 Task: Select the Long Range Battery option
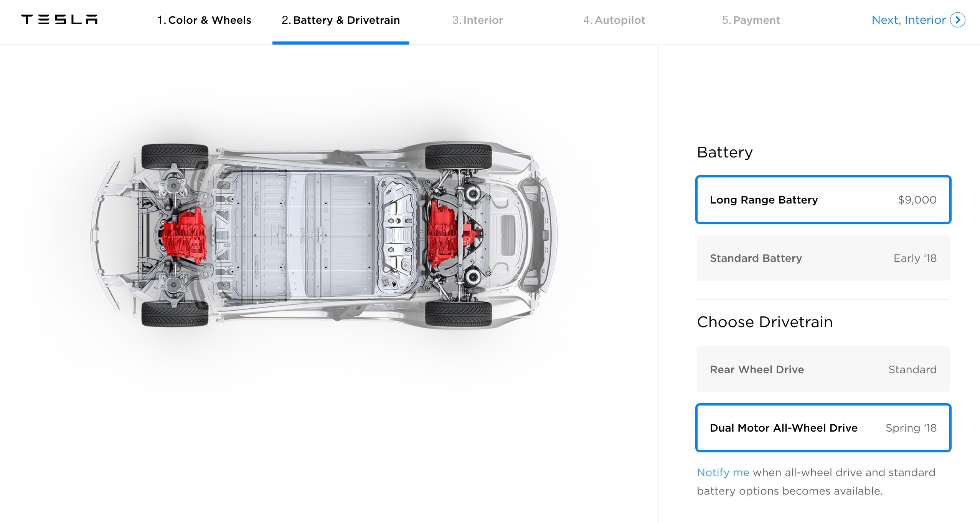[x=823, y=200]
